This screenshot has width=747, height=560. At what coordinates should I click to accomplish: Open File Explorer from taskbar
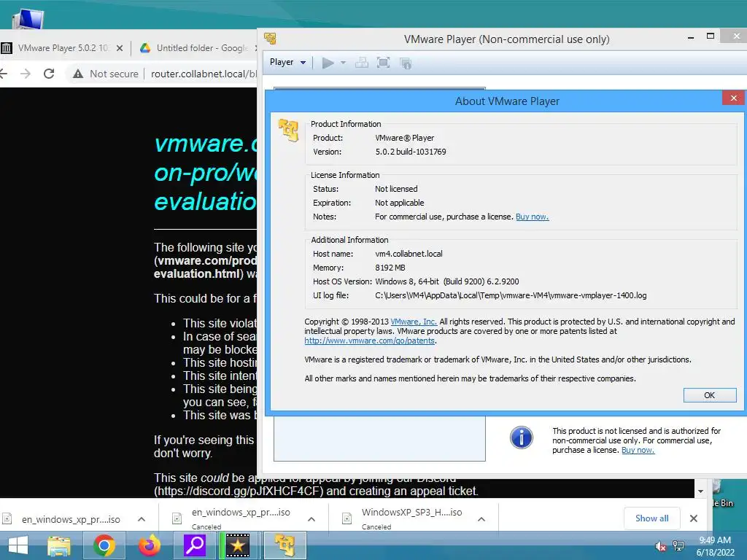click(x=59, y=545)
